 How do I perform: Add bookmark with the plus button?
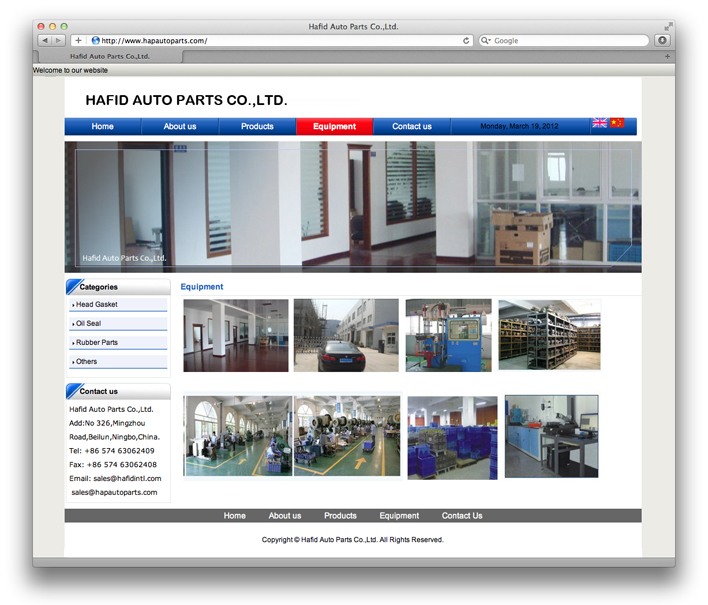point(78,41)
